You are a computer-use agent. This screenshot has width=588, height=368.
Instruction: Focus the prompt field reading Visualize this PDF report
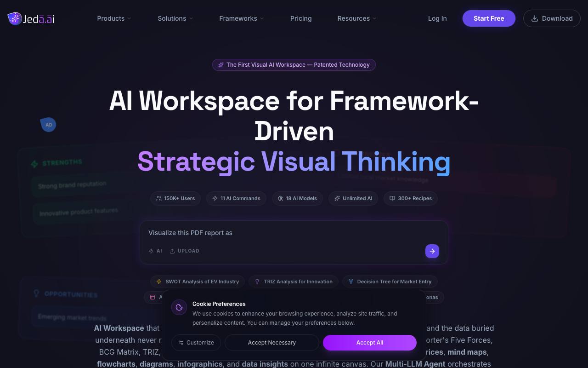click(x=294, y=233)
